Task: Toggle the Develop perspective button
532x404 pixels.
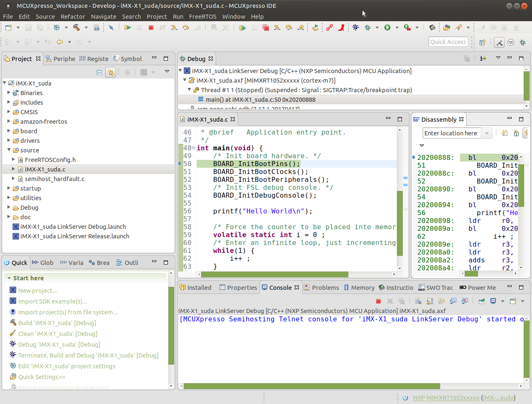Action: (500, 42)
